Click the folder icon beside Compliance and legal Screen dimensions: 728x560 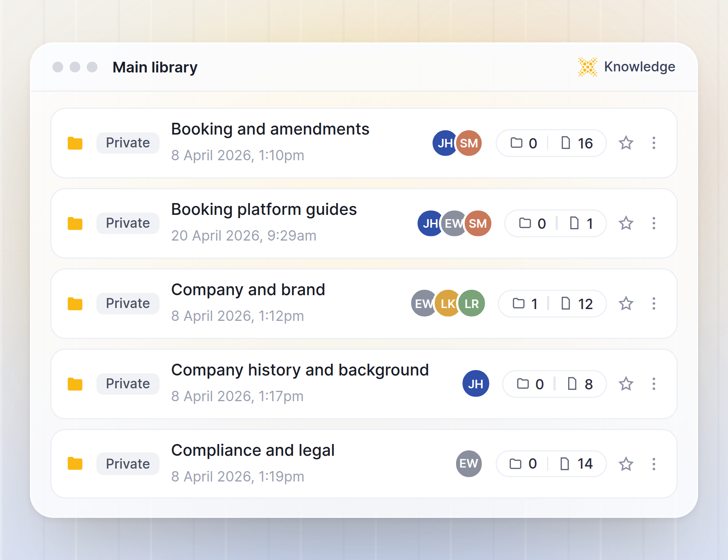(x=75, y=464)
